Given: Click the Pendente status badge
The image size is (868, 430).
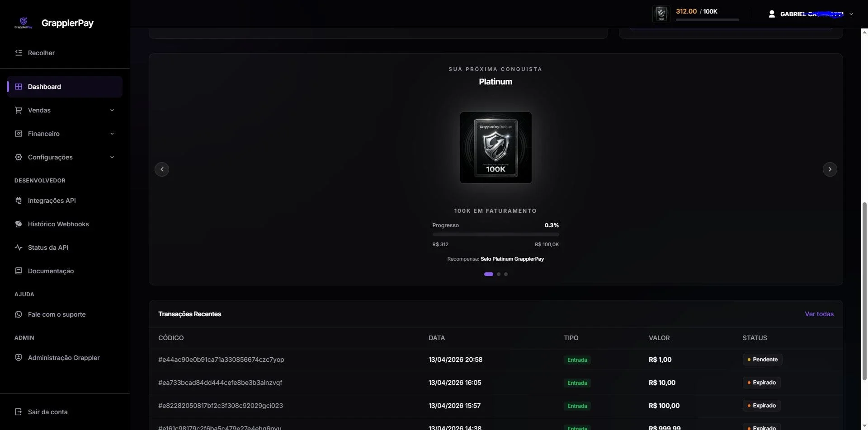Looking at the screenshot, I should [762, 360].
